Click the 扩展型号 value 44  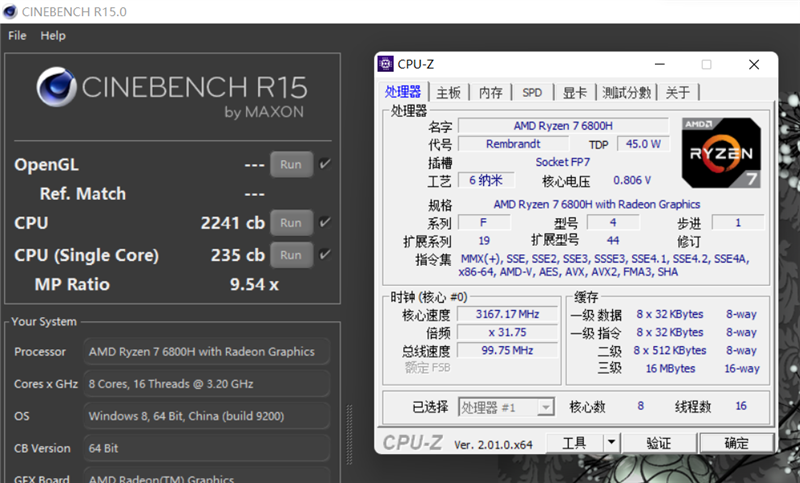tap(613, 240)
